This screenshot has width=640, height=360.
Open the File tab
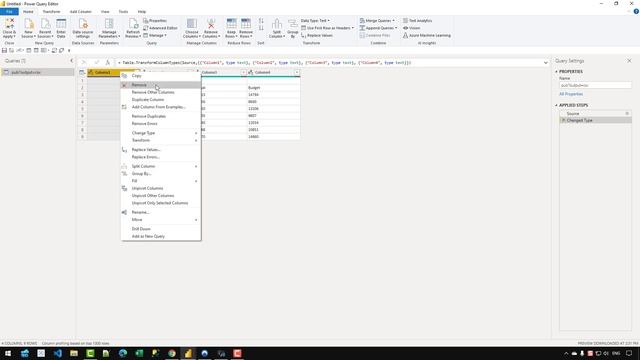pyautogui.click(x=9, y=11)
